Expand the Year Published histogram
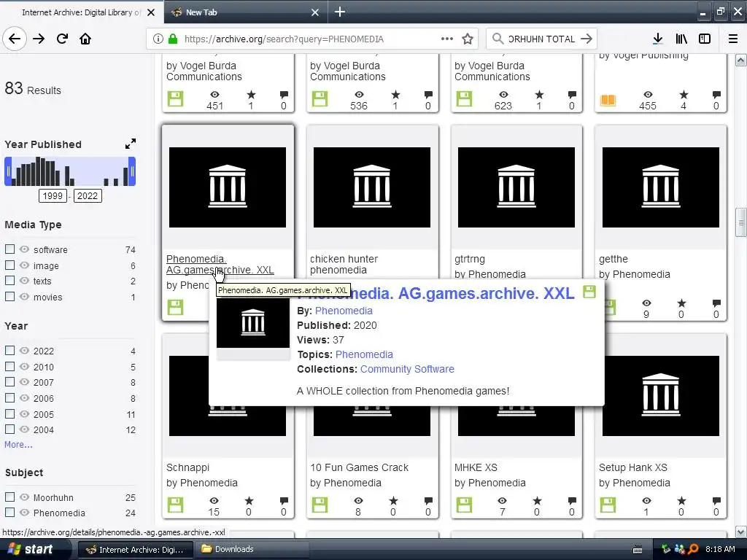This screenshot has height=560, width=747. 131,144
